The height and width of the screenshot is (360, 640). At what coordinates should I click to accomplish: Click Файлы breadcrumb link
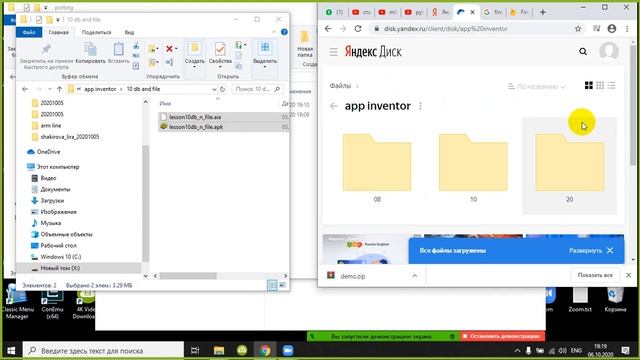pos(340,86)
